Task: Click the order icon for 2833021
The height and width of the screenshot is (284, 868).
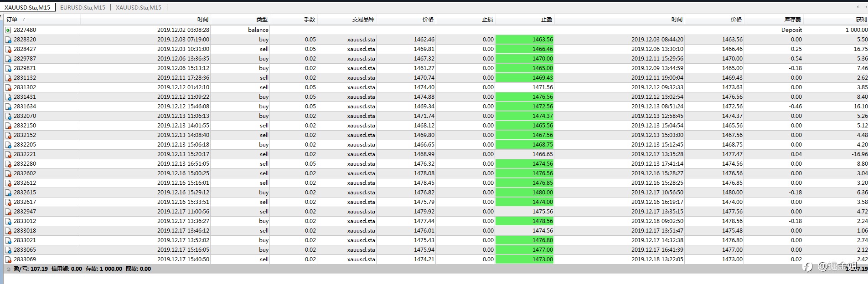Action: point(8,240)
